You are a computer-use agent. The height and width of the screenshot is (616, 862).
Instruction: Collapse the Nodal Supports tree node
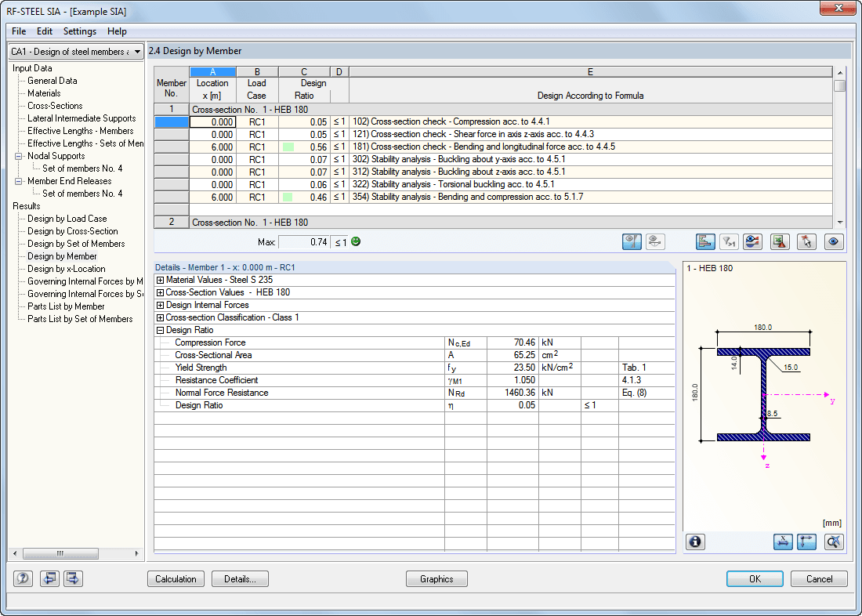point(18,156)
